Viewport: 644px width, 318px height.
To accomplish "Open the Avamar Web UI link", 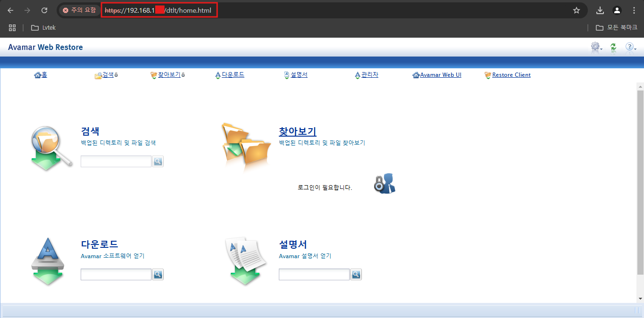I will coord(441,75).
